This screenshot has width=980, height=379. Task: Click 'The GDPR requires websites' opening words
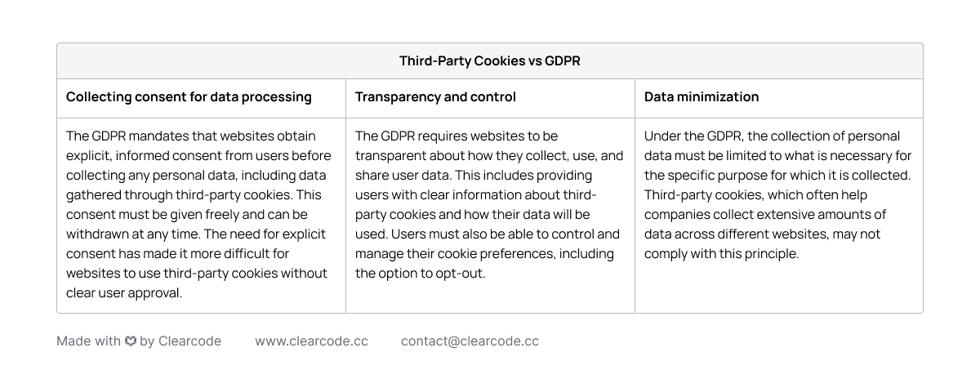[x=437, y=136]
